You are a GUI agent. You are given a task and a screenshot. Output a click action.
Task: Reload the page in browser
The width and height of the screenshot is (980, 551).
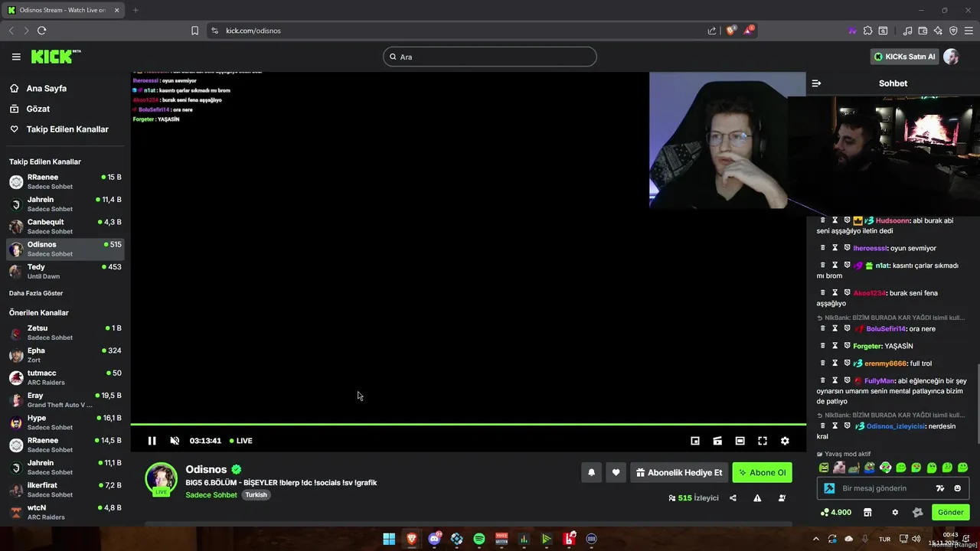click(x=41, y=31)
